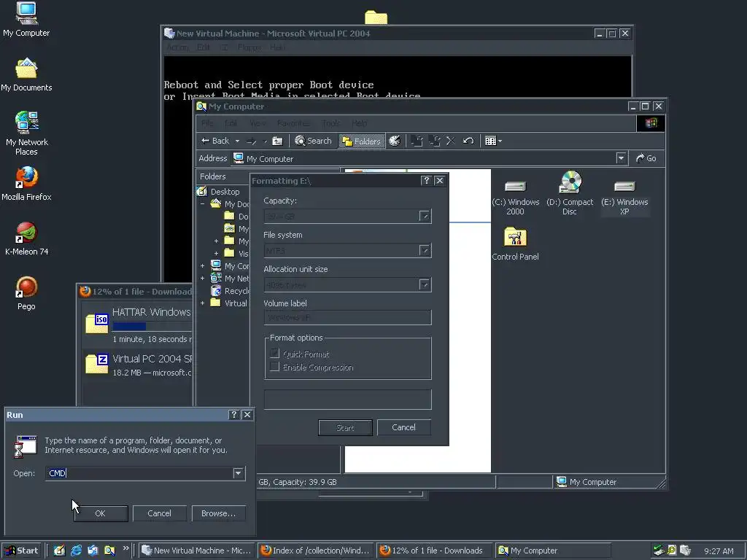Open the Run dialog's Open history dropdown
747x560 pixels.
pyautogui.click(x=239, y=473)
